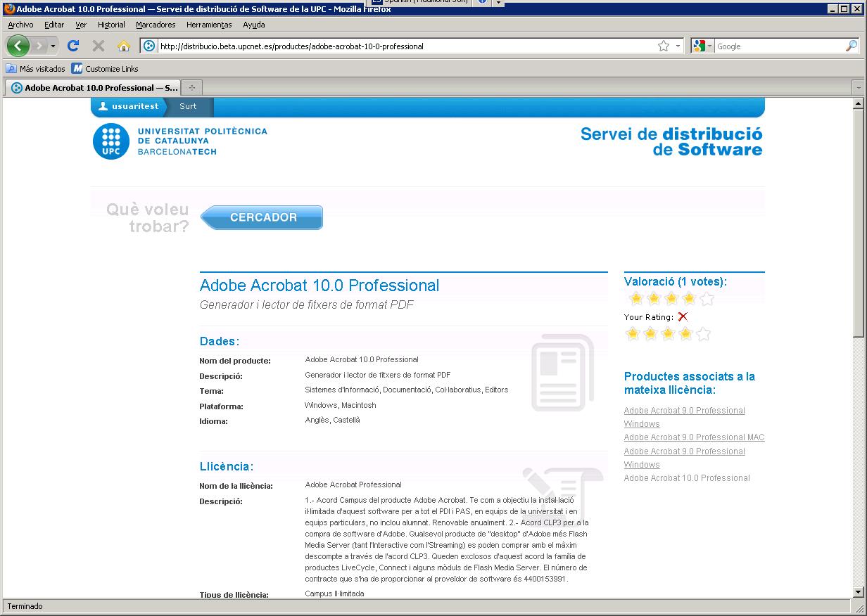Open Más visitados bookmarks folder
Image resolution: width=867 pixels, height=616 pixels.
coord(36,69)
